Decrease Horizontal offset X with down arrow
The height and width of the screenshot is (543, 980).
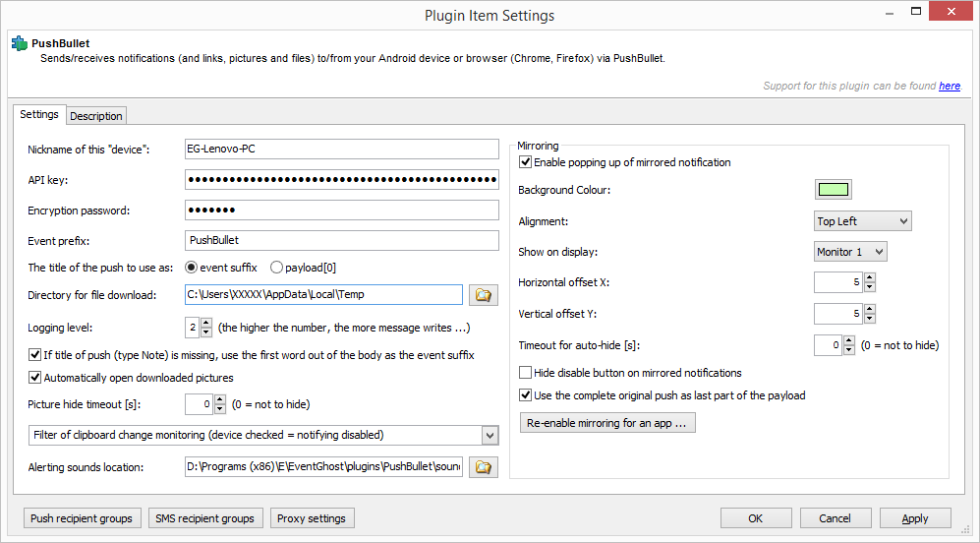pos(869,287)
